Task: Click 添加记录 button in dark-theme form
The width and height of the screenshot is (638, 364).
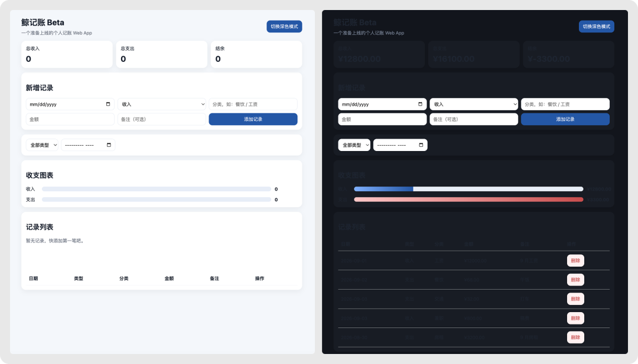Action: pos(565,119)
